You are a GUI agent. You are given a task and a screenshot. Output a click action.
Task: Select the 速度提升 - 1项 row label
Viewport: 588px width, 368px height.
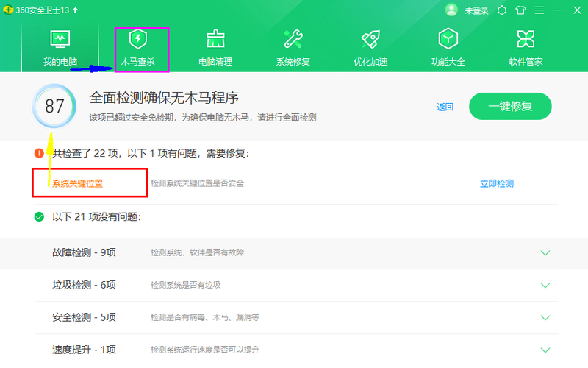coord(84,349)
